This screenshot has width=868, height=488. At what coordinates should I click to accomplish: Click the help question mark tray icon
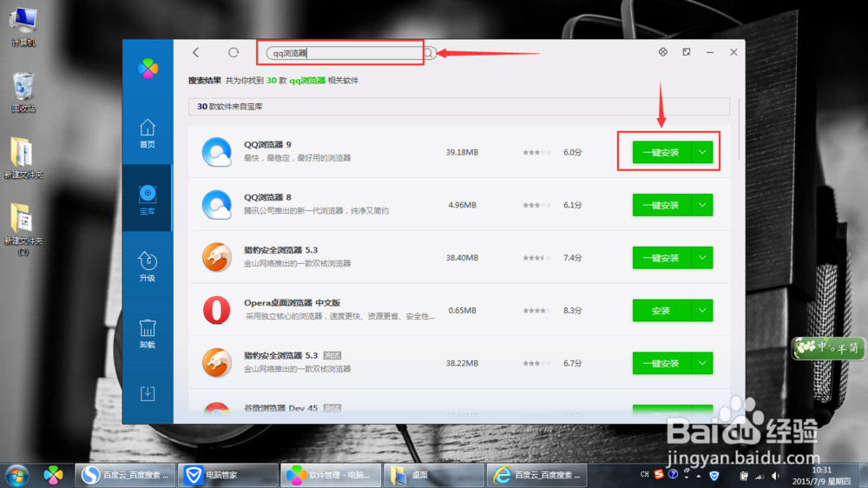(x=673, y=475)
